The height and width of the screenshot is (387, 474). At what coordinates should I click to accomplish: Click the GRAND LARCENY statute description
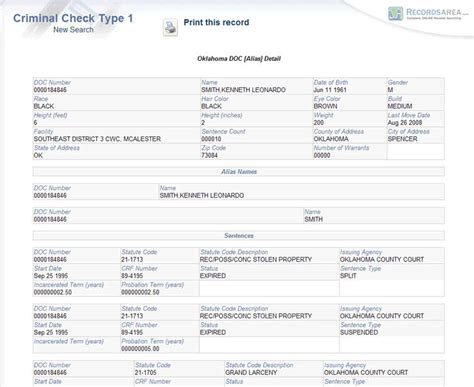(251, 373)
